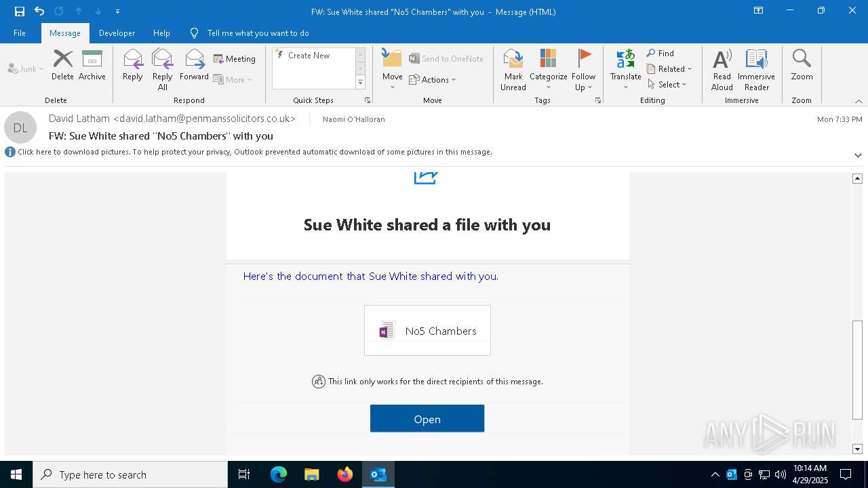This screenshot has height=488, width=868.
Task: Find text in the message
Action: [660, 53]
